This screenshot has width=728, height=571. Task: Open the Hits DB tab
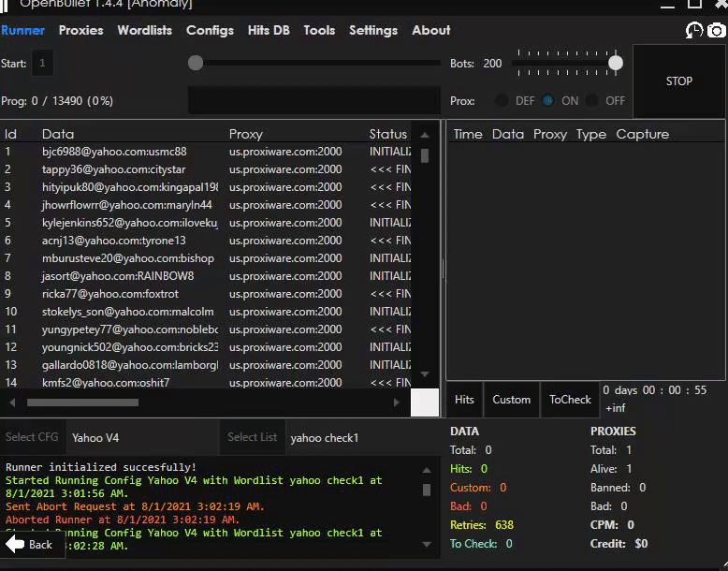coord(269,30)
